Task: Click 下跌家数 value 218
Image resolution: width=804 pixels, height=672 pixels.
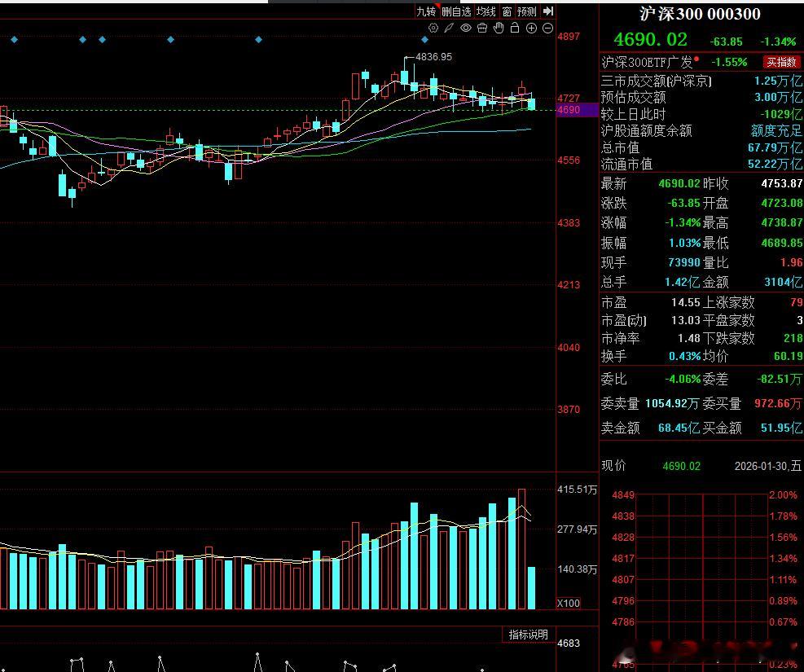Action: (793, 338)
